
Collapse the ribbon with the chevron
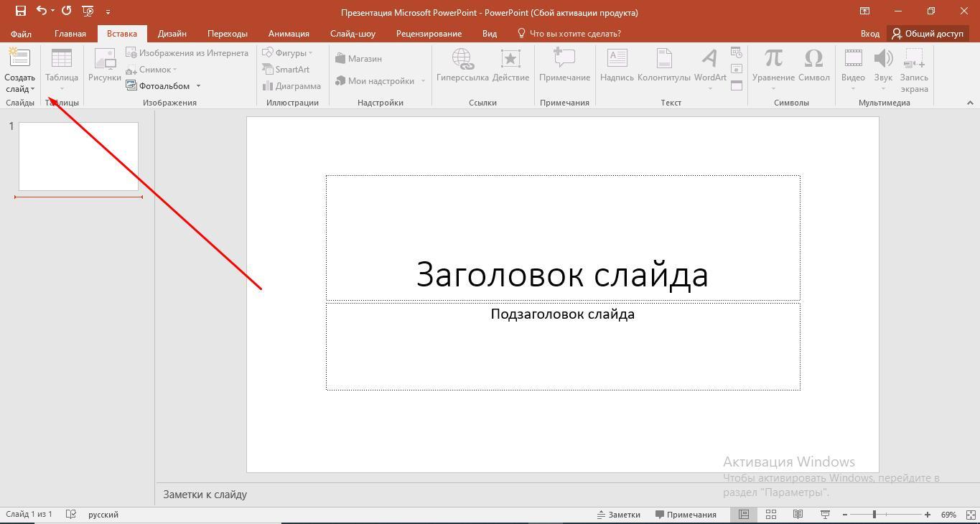[970, 103]
